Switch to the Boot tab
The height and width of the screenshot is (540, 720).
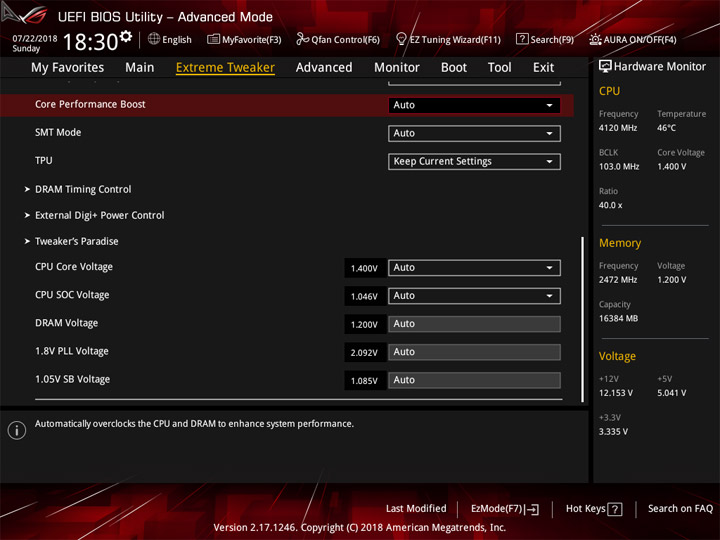click(454, 68)
